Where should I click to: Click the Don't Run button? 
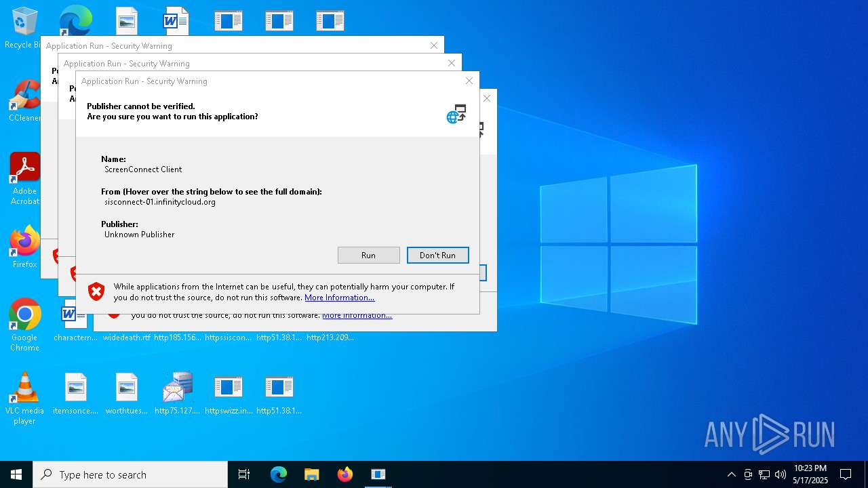coord(437,255)
